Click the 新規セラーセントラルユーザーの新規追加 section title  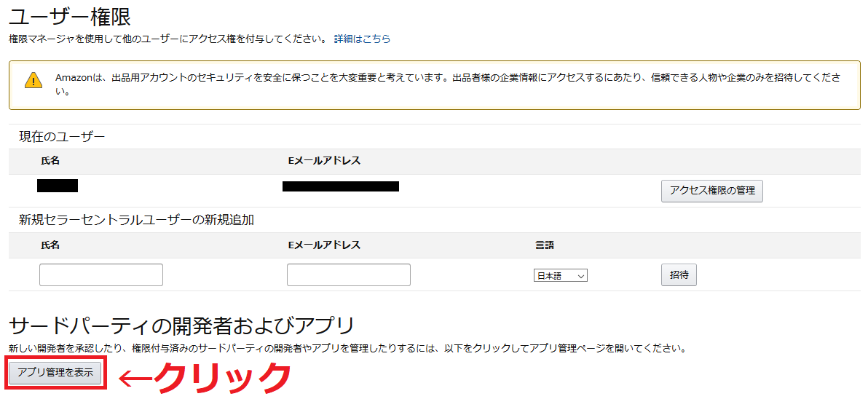click(136, 220)
